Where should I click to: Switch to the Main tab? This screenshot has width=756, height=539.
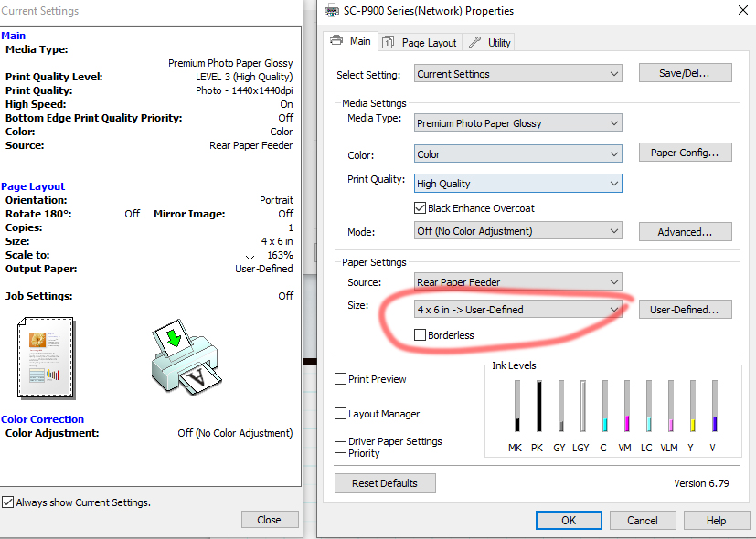[x=350, y=41]
